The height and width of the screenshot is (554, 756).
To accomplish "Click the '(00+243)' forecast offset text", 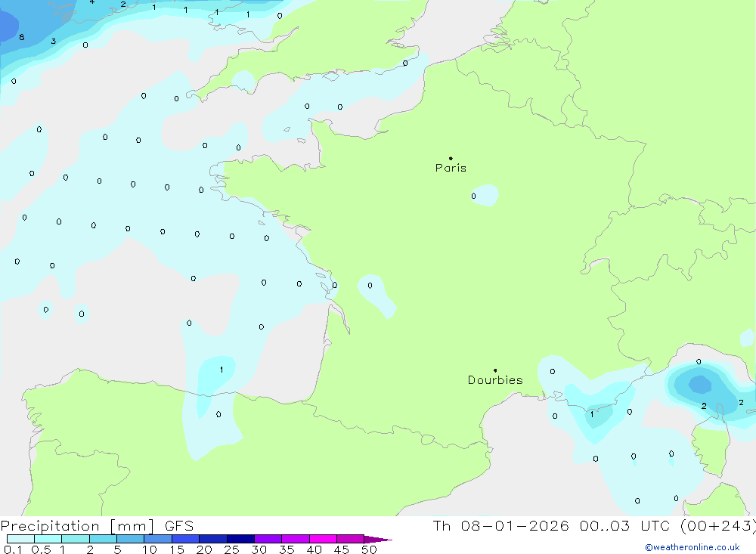I will 718,526.
